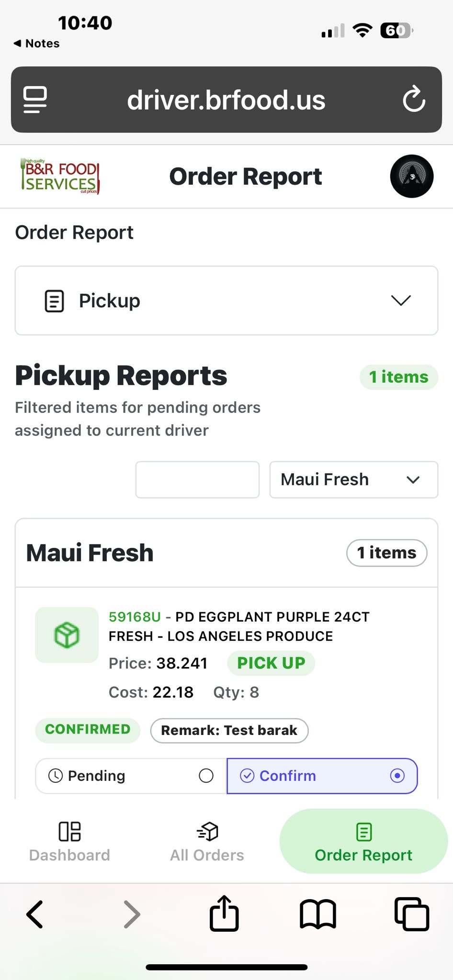The width and height of the screenshot is (453, 980).
Task: Open the user profile avatar
Action: pyautogui.click(x=411, y=176)
